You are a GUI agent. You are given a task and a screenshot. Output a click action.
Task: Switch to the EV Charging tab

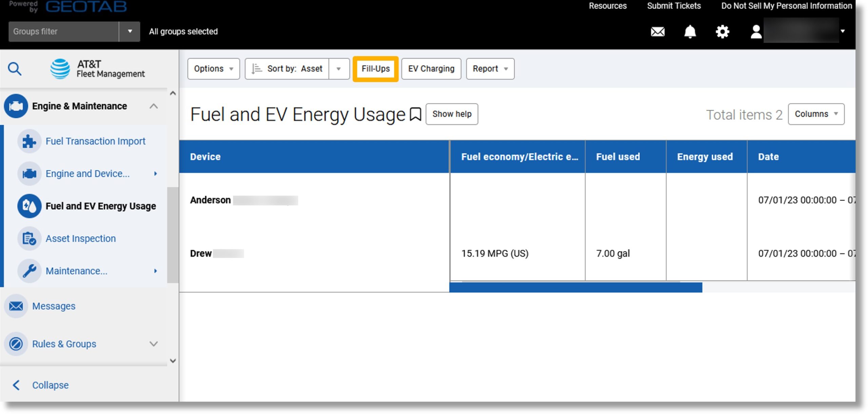coord(431,68)
